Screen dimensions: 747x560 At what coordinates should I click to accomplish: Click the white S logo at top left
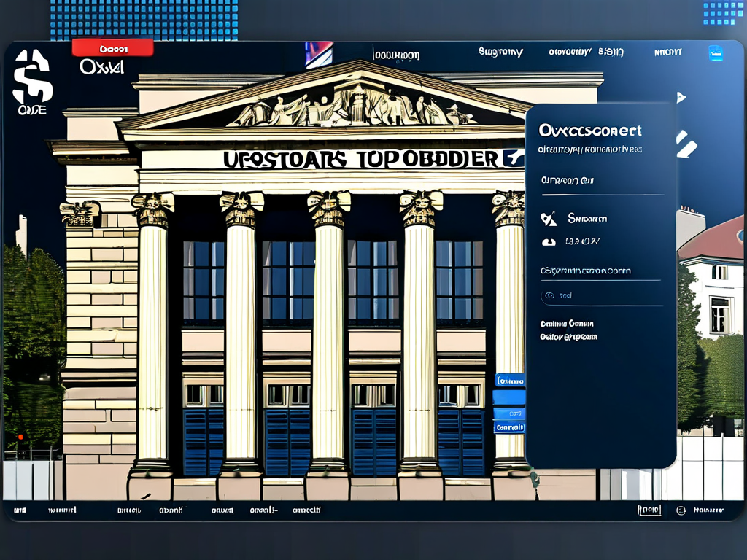(x=32, y=76)
